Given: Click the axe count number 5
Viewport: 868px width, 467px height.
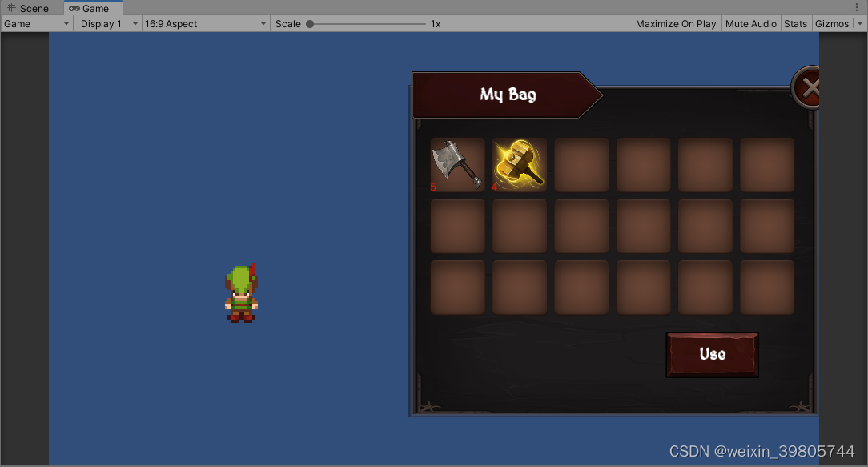Looking at the screenshot, I should (433, 187).
